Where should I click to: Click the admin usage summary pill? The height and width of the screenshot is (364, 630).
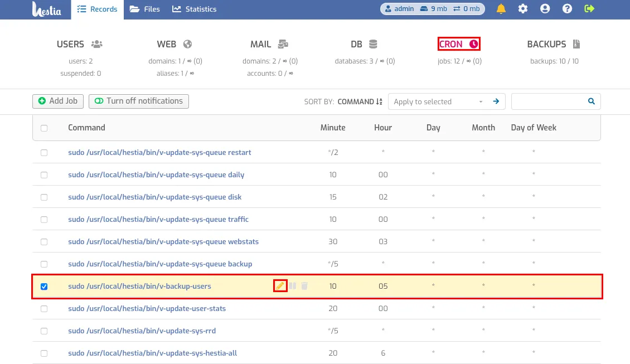pos(432,9)
